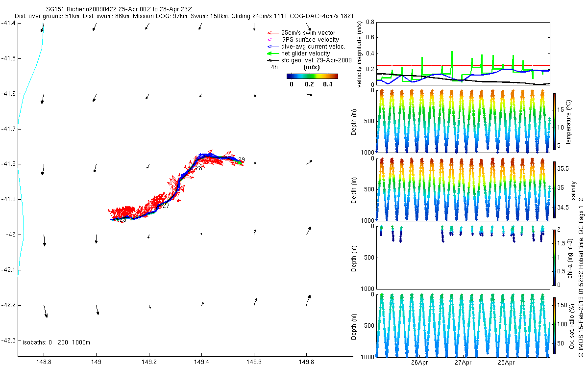The width and height of the screenshot is (588, 368).
Task: Click the track marker labeled 29
Action: click(x=241, y=159)
